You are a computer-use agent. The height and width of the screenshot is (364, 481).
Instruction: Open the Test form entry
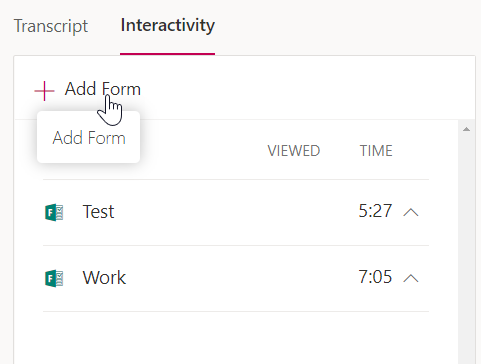98,212
